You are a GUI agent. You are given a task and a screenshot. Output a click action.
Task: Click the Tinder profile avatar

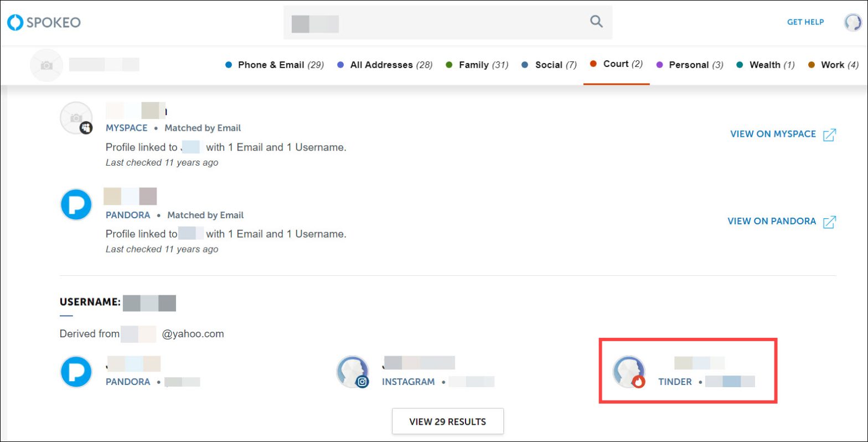pos(629,372)
